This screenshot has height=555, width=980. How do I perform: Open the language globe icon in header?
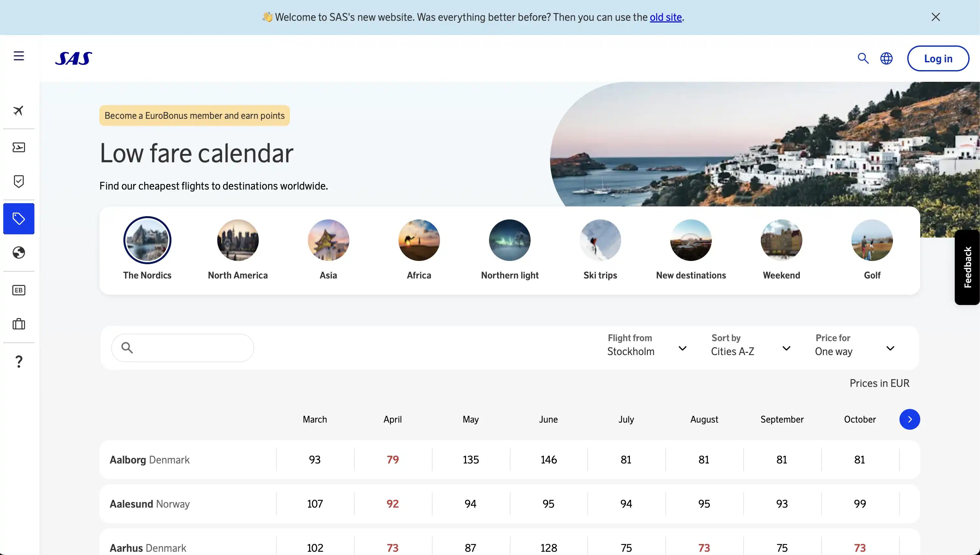click(x=886, y=58)
